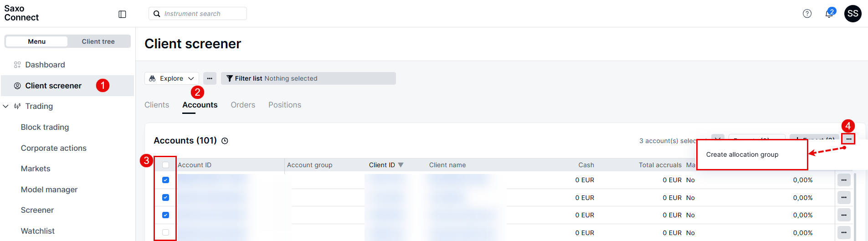
Task: Collapse the sidebar panel icon
Action: click(122, 14)
